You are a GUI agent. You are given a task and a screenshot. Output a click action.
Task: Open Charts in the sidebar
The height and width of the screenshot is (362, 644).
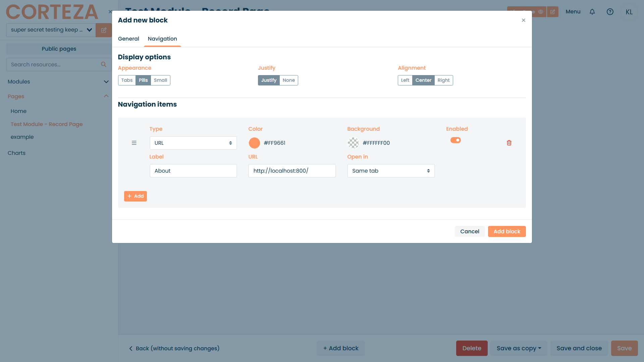point(16,153)
